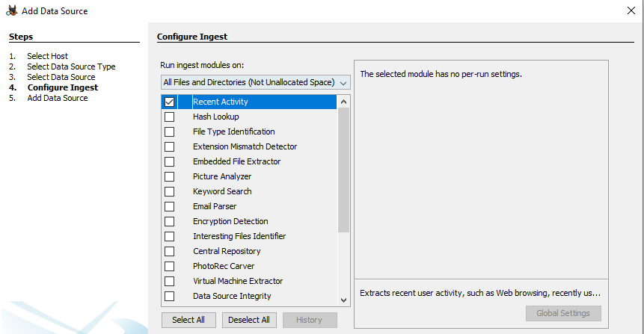The image size is (644, 334).
Task: Highlight the Embedded File Extractor module
Action: pyautogui.click(x=236, y=161)
